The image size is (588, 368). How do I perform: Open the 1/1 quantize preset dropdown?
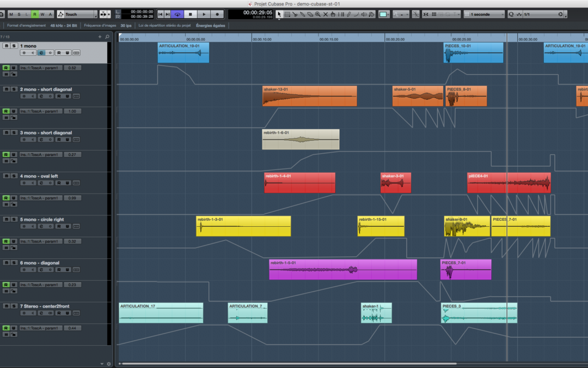pos(543,14)
